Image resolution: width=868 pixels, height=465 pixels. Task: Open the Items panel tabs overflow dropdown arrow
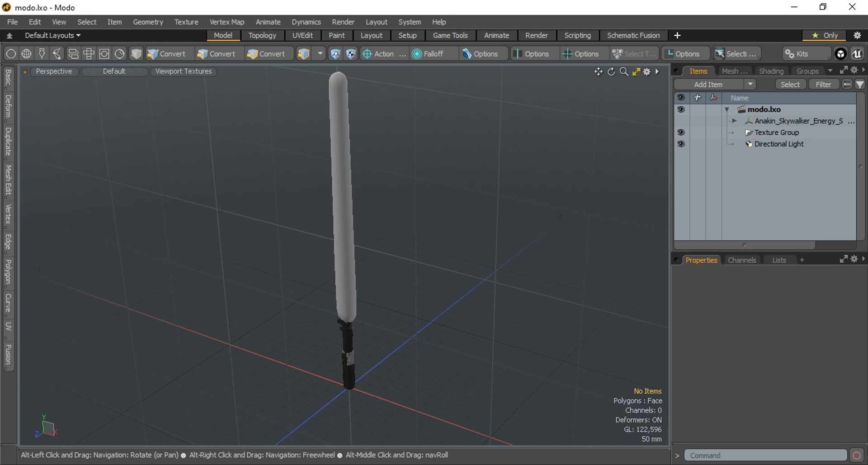830,71
